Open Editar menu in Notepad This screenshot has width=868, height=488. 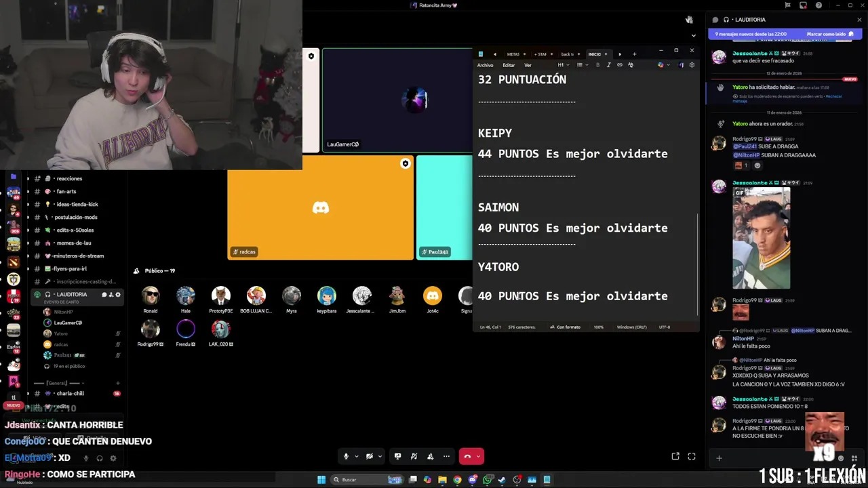pos(509,65)
